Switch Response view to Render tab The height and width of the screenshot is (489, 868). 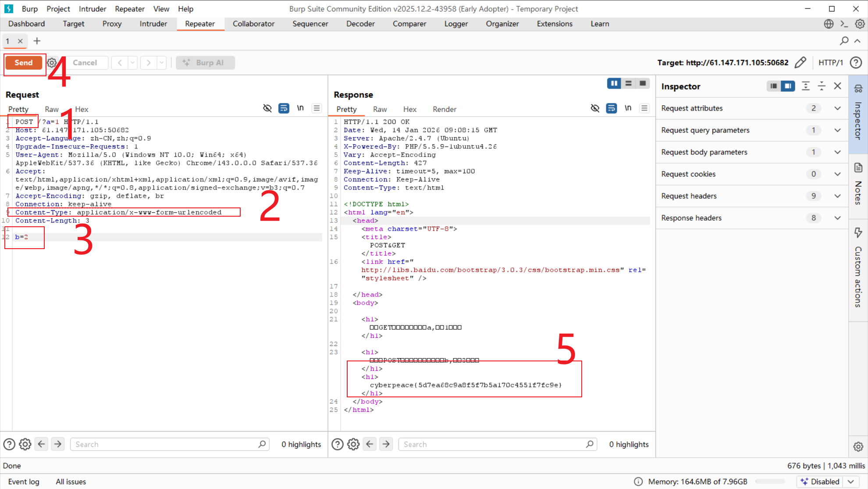(444, 109)
